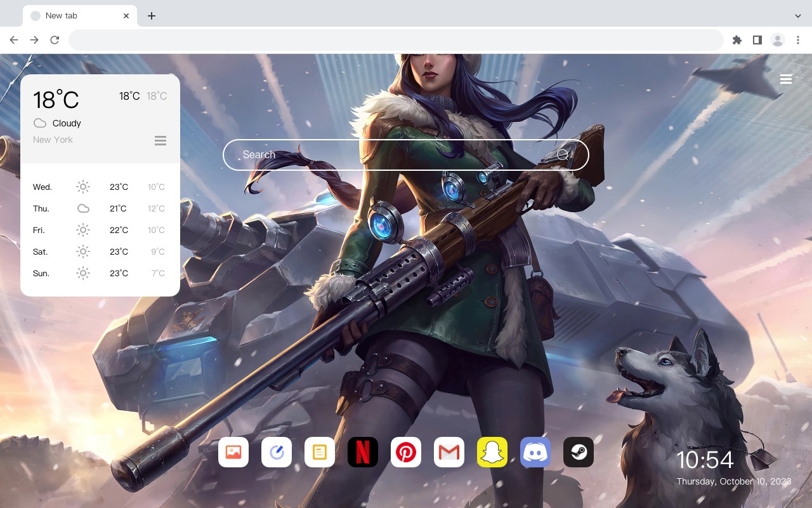Go forward to next page
The width and height of the screenshot is (812, 508).
coord(34,40)
